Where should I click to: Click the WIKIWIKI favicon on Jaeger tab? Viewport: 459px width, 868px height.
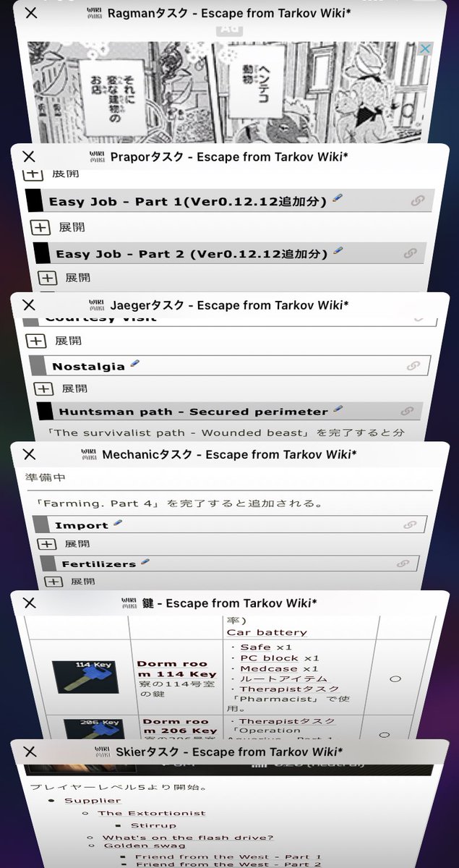[97, 305]
